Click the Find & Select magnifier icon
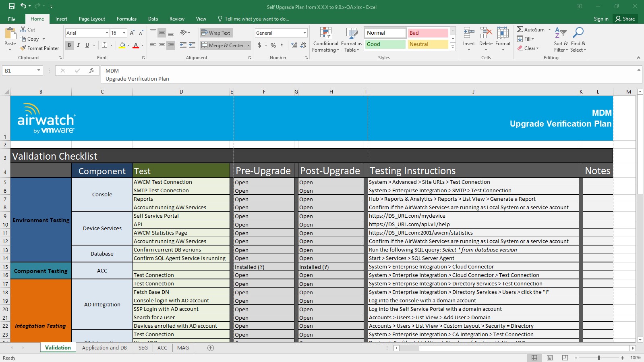 click(x=578, y=33)
